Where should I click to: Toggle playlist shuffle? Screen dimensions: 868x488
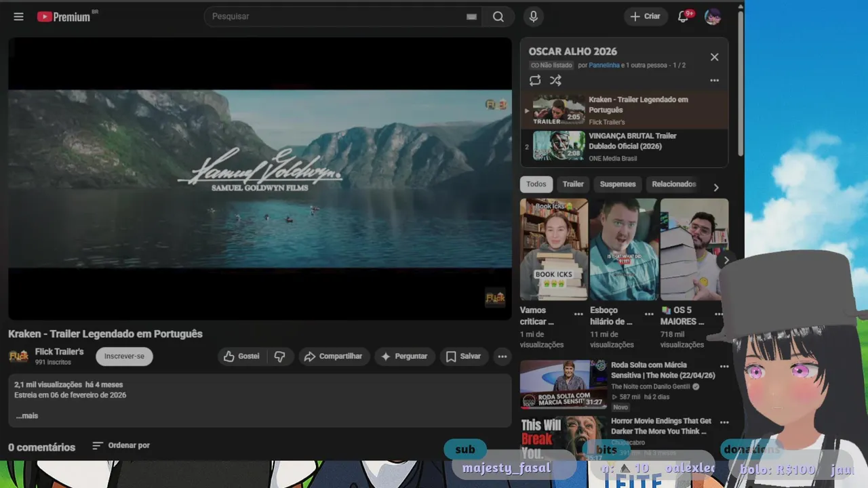(555, 80)
